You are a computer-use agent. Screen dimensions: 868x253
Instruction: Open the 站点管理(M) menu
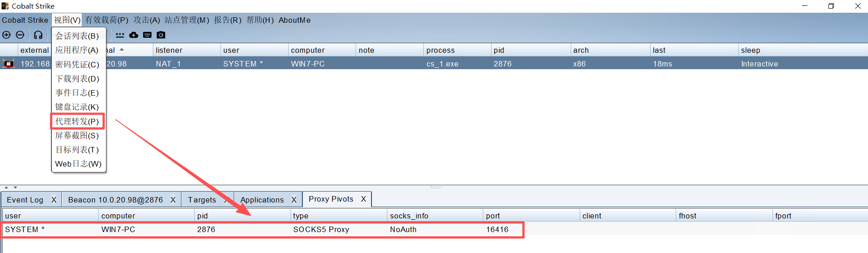click(x=187, y=20)
